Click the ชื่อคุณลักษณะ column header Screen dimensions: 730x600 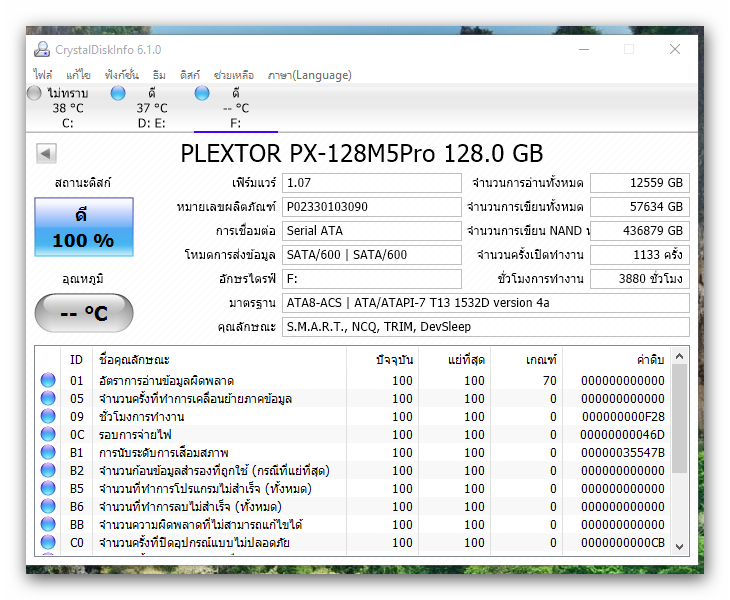tap(219, 360)
